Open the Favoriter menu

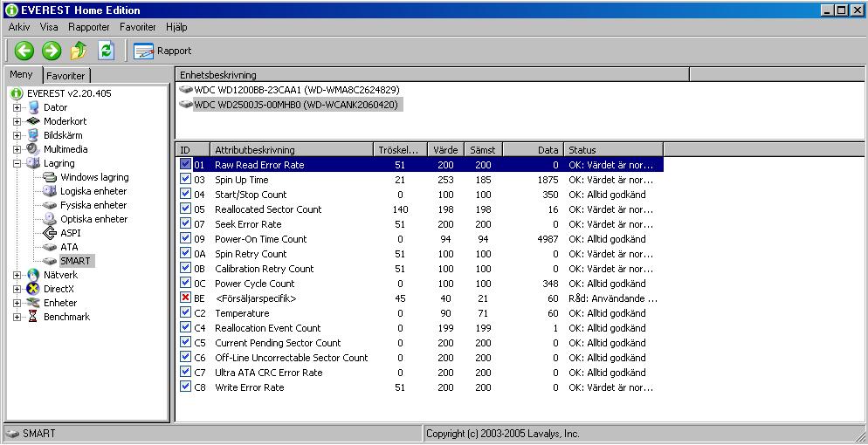(x=138, y=27)
